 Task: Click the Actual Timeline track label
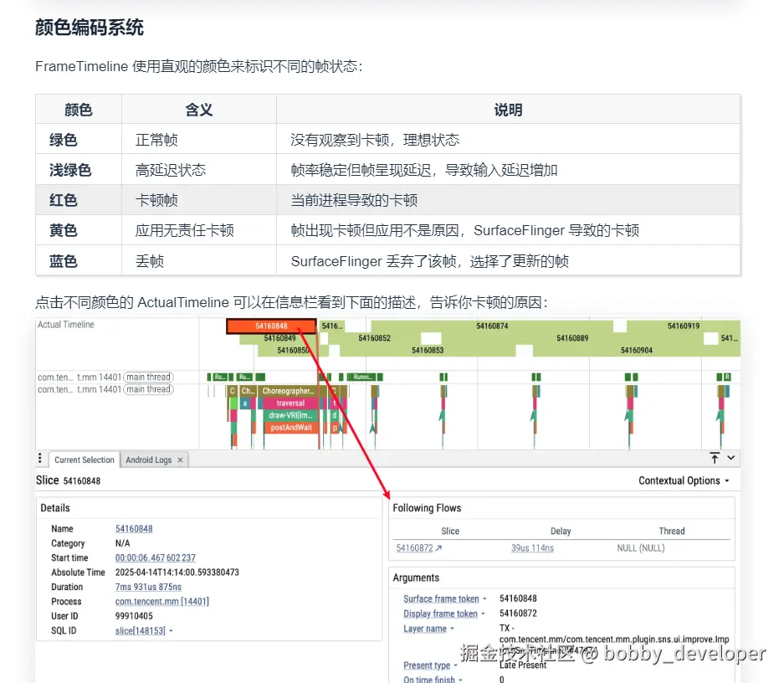pyautogui.click(x=66, y=325)
